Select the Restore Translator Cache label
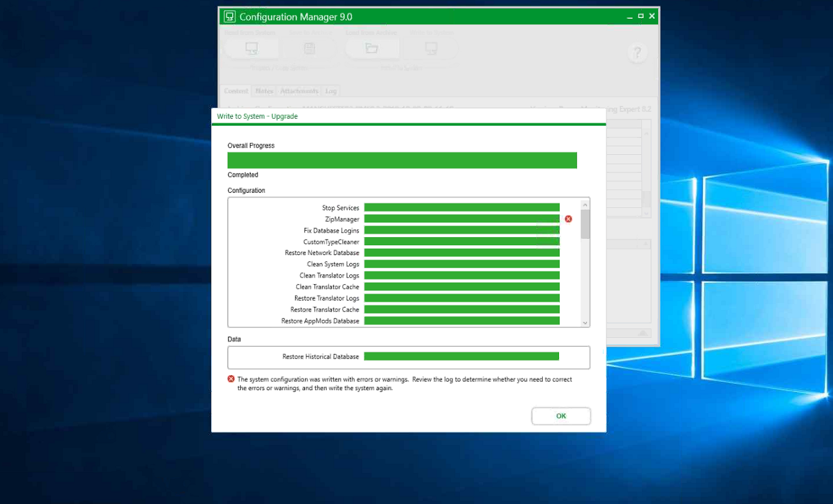 [x=325, y=309]
